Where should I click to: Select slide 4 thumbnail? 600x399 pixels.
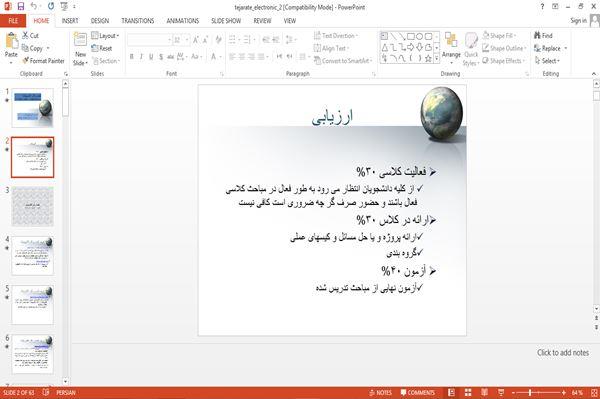tap(33, 256)
